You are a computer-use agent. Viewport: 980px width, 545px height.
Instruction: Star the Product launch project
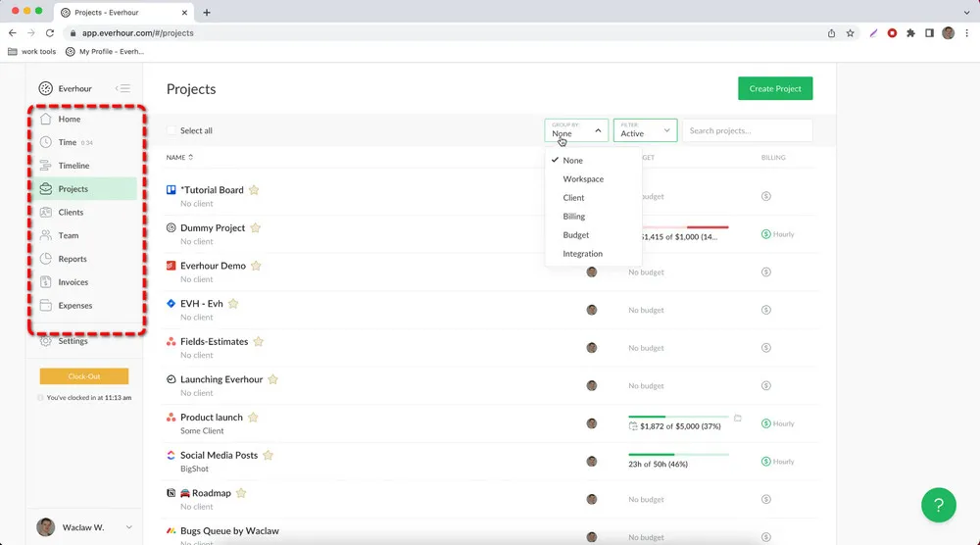point(253,418)
